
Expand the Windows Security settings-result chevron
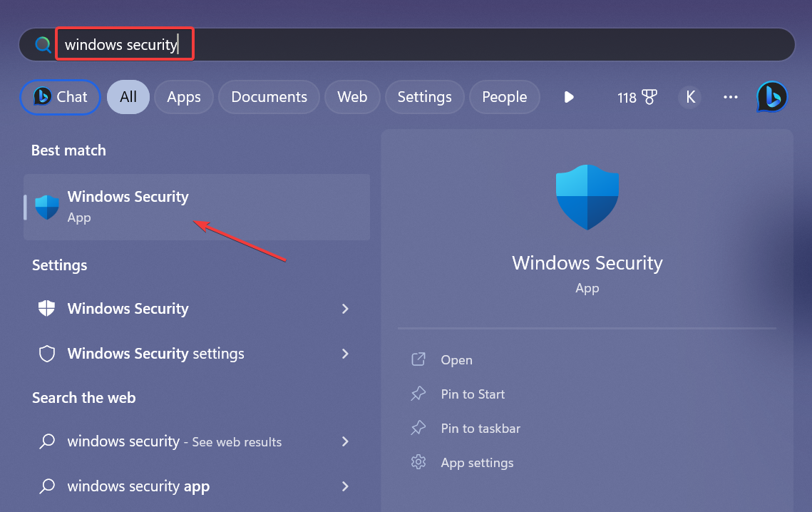coord(346,309)
